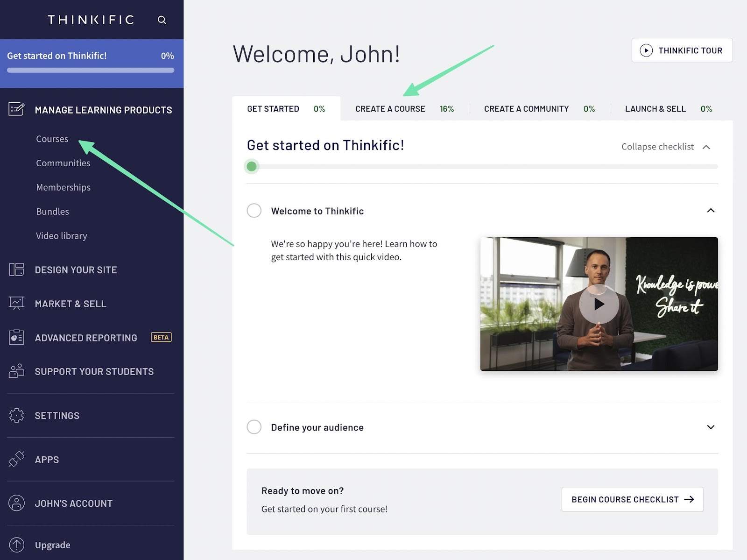This screenshot has height=560, width=747.
Task: Click the green checklist progress dot
Action: (252, 167)
